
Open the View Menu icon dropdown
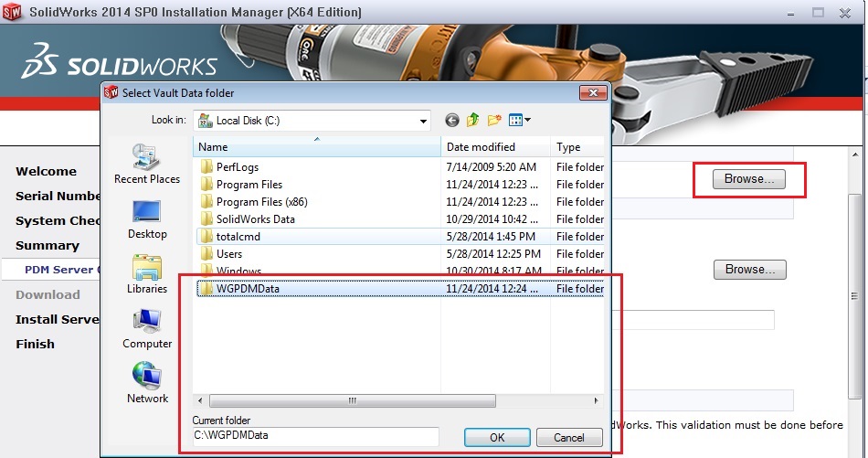(x=520, y=121)
